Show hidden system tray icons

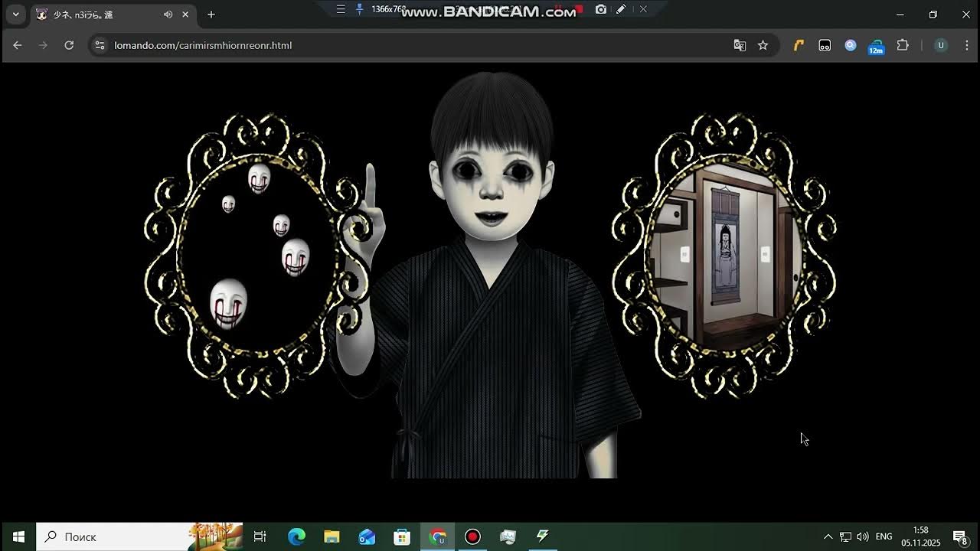pos(828,536)
